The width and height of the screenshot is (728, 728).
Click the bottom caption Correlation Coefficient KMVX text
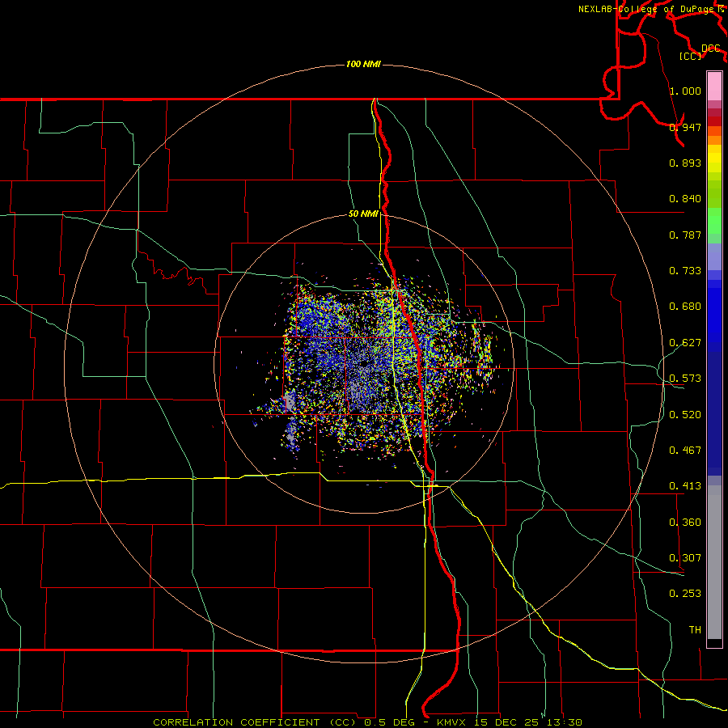pyautogui.click(x=367, y=722)
